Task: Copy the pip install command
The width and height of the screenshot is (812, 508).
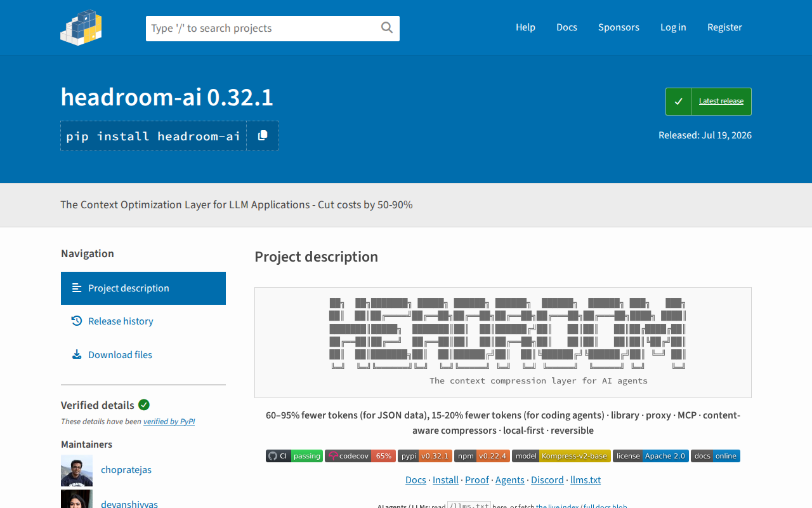Action: 263,136
